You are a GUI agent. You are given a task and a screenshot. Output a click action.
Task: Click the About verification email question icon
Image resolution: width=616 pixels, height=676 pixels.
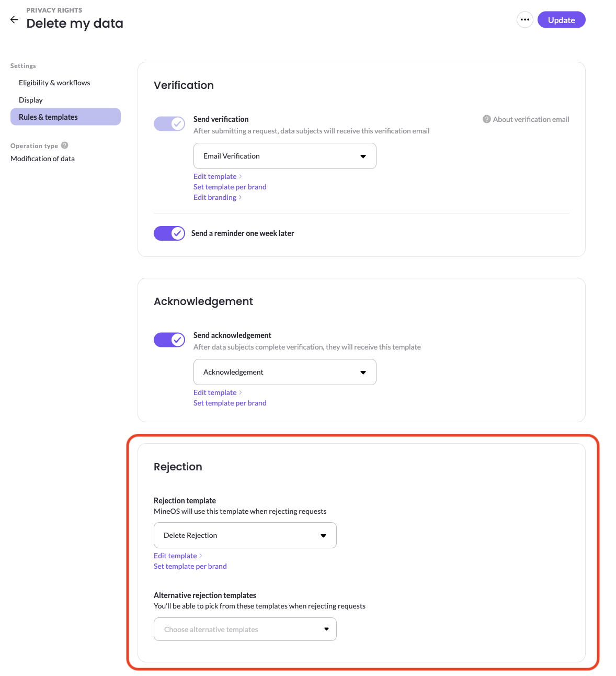pos(486,119)
